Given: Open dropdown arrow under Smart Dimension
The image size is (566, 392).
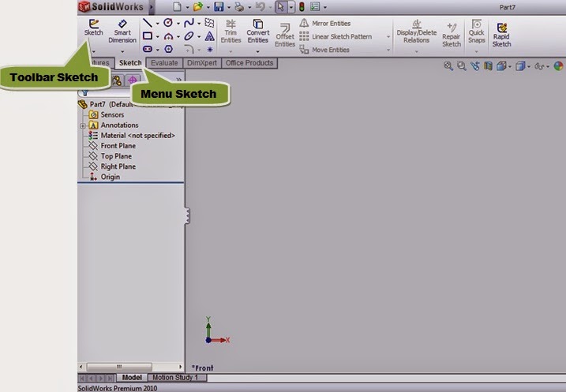Looking at the screenshot, I should coord(122,51).
